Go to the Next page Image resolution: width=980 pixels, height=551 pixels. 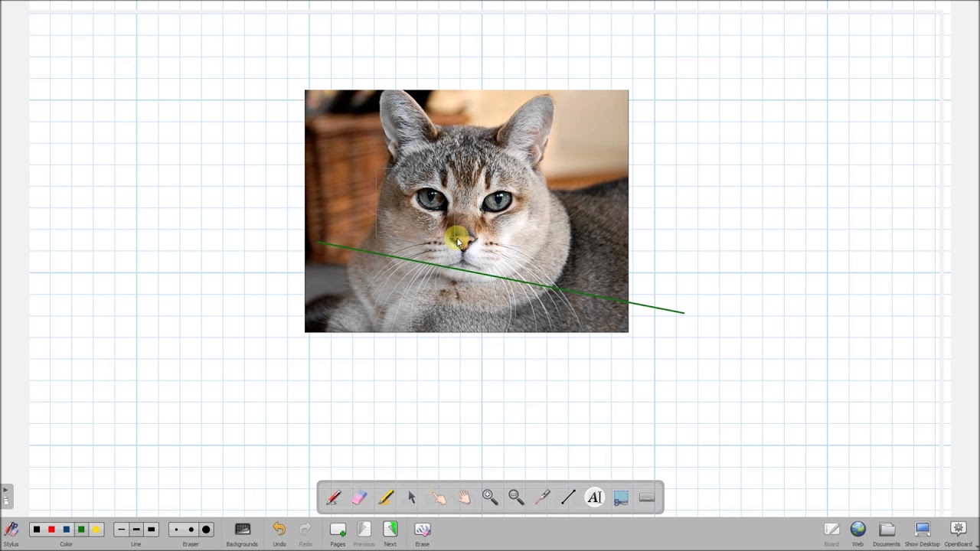coord(390,533)
